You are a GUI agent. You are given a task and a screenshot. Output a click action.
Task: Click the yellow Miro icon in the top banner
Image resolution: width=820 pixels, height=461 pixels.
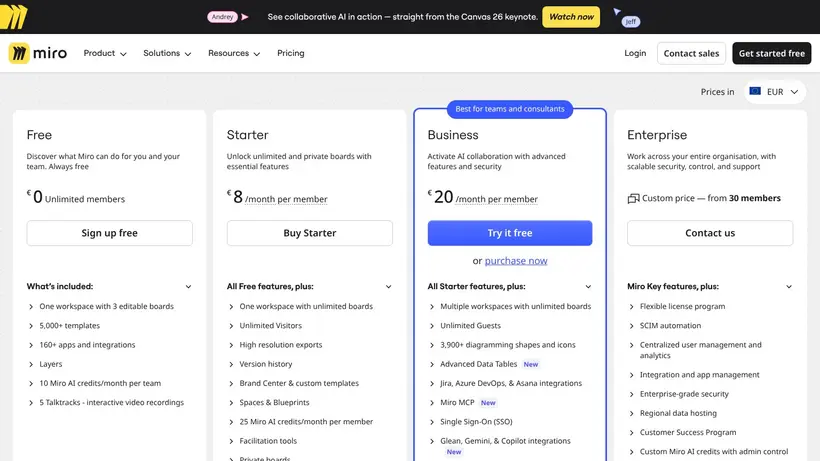click(x=14, y=16)
